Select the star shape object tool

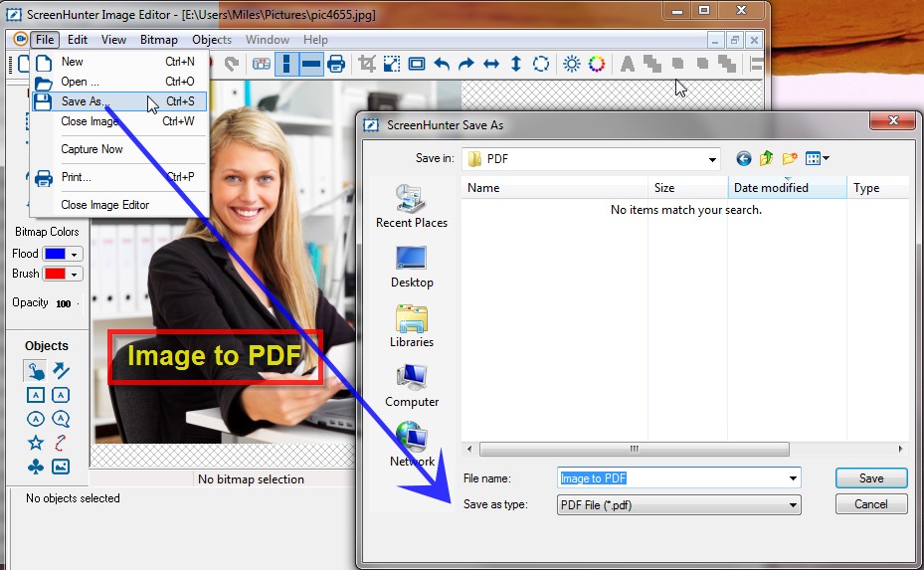[36, 443]
